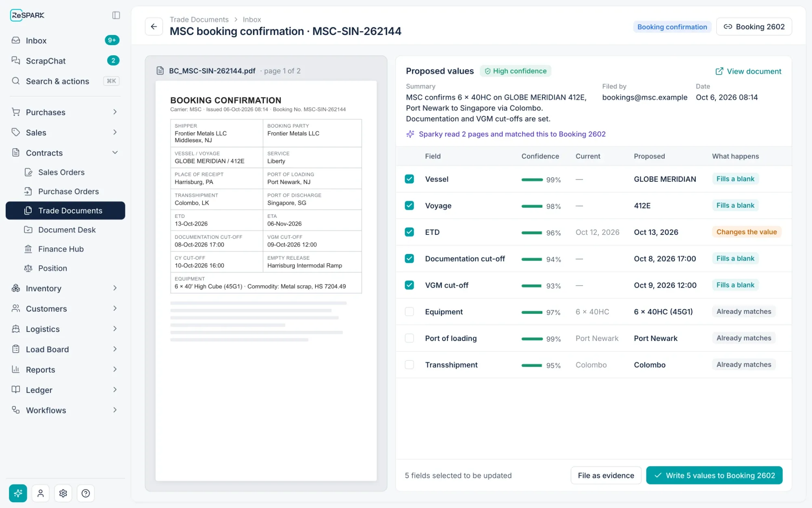The image size is (812, 508).
Task: Expand the Sales menu chevron
Action: click(x=115, y=132)
